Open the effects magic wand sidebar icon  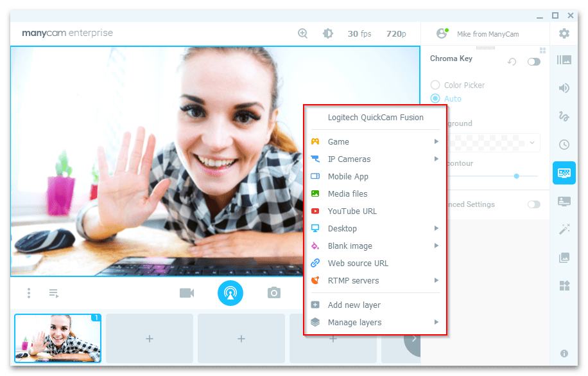pos(564,229)
